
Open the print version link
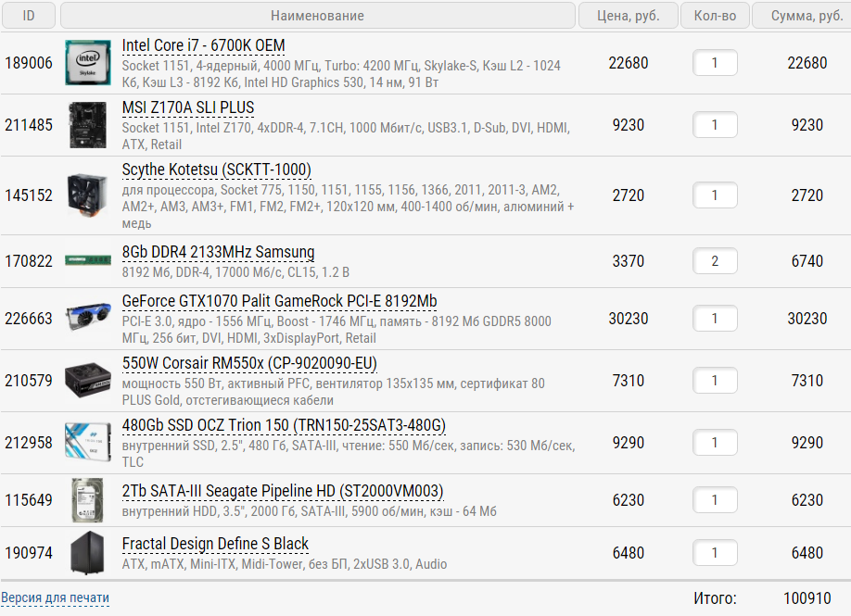[55, 597]
